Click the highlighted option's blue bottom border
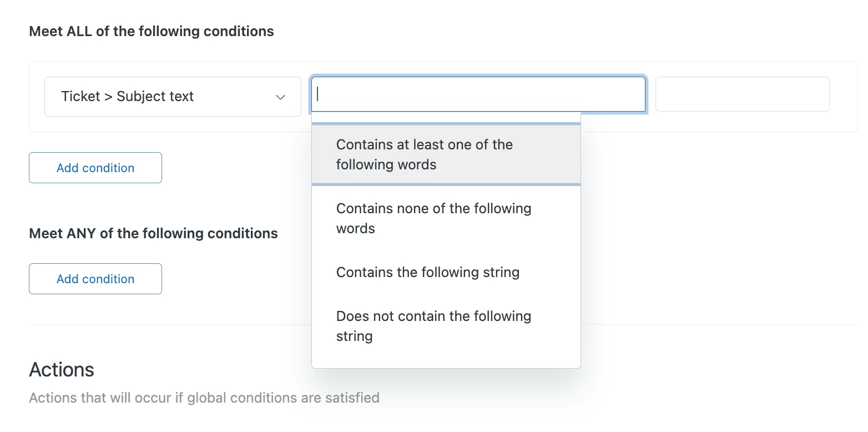The width and height of the screenshot is (868, 432). coord(446,184)
